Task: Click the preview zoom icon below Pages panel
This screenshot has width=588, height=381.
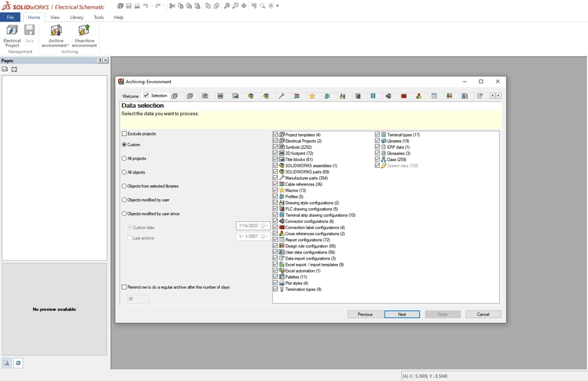Action: point(6,363)
